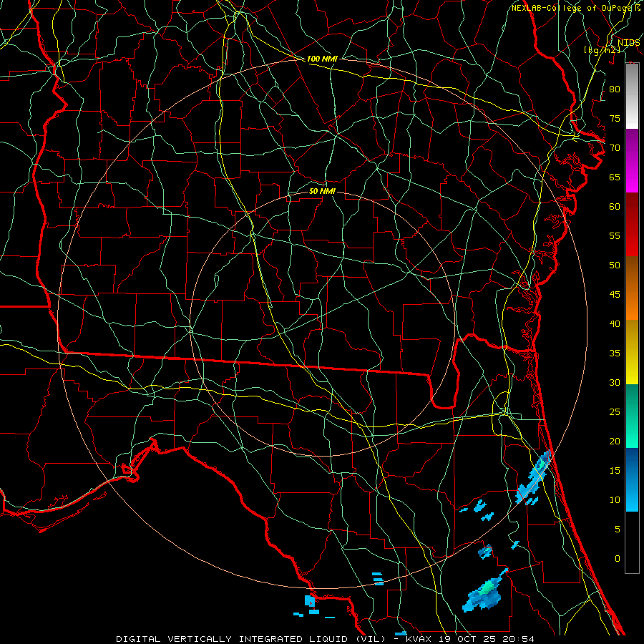
Task: Click the "NIDS" label above the scale
Action: (x=629, y=43)
